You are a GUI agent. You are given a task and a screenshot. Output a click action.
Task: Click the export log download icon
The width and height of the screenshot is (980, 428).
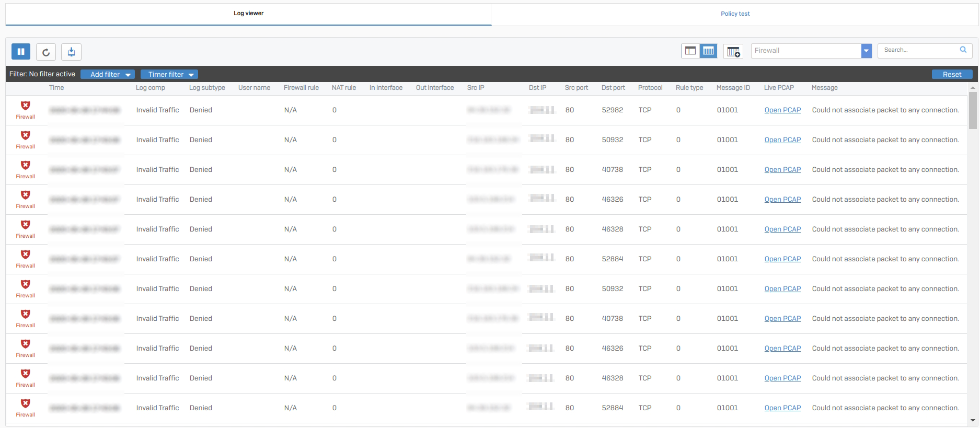click(x=72, y=52)
